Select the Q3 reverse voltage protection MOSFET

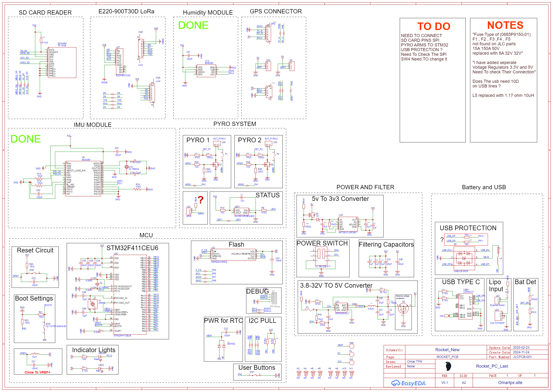(x=403, y=309)
